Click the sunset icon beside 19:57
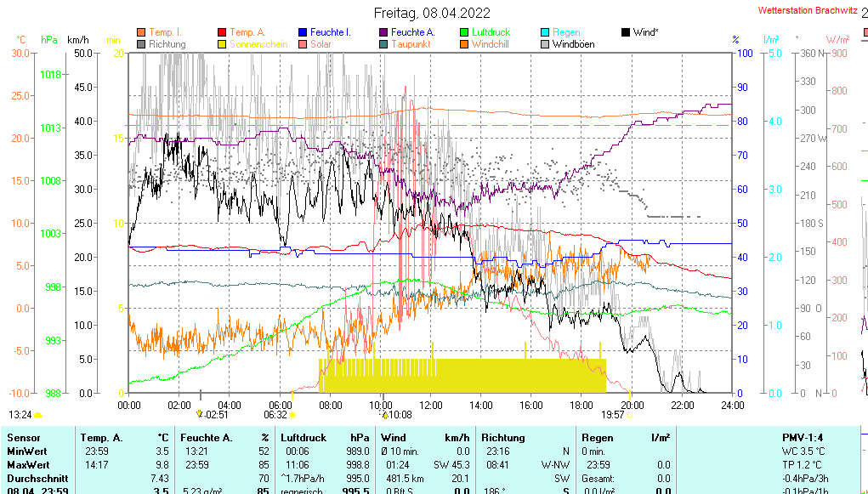This screenshot has width=868, height=494. point(629,415)
